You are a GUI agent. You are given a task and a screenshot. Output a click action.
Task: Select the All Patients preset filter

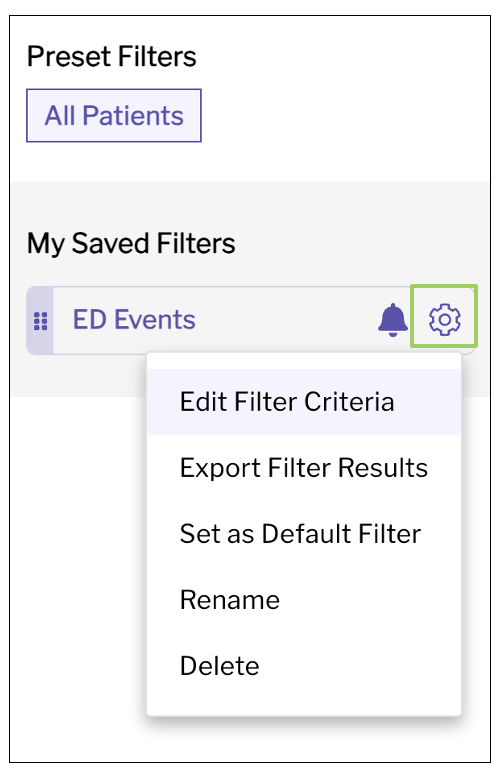pyautogui.click(x=114, y=116)
